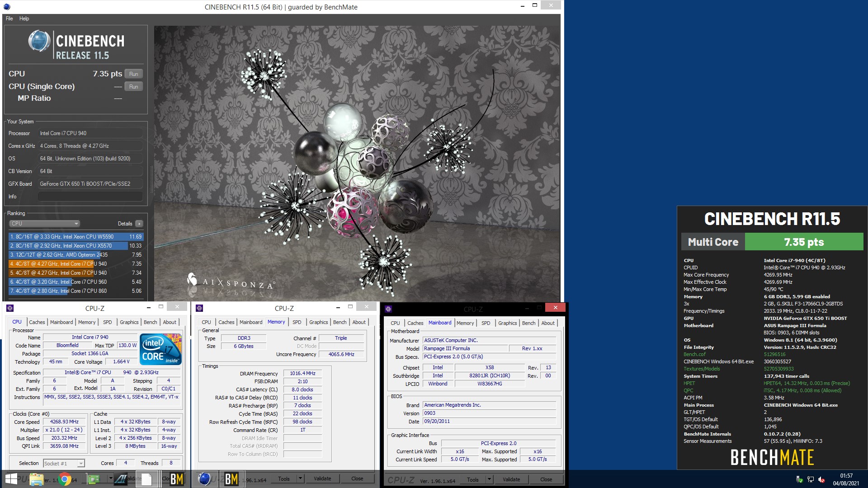868x488 pixels.
Task: Expand the Tools arrow in the Mainboard CPU-Z window
Action: [x=489, y=479]
